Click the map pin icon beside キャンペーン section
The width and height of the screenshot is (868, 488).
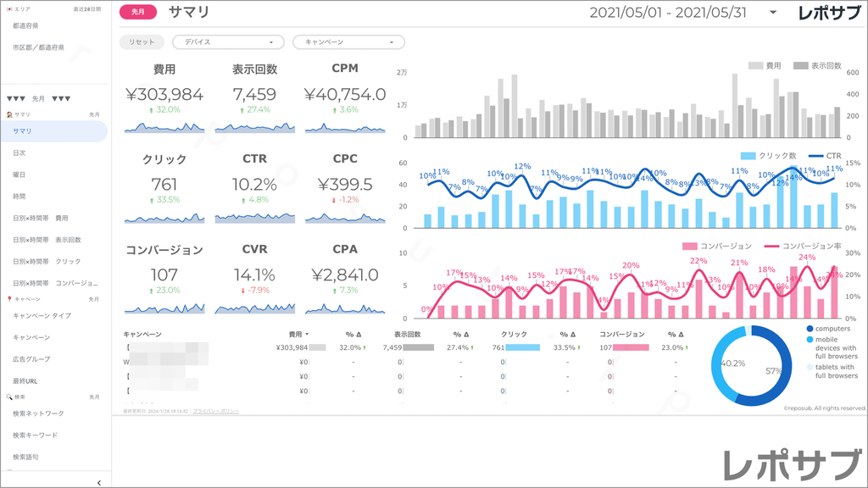[x=8, y=299]
